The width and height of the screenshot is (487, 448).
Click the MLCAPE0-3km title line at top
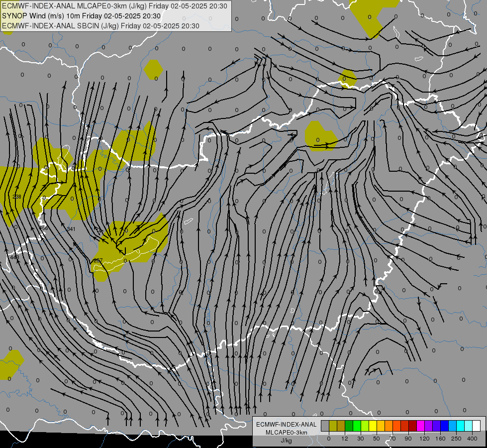[114, 6]
